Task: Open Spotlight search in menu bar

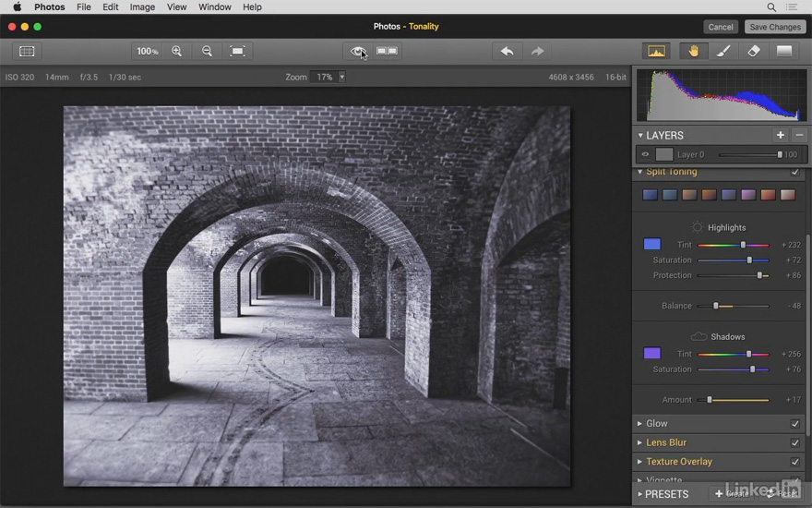Action: point(771,6)
